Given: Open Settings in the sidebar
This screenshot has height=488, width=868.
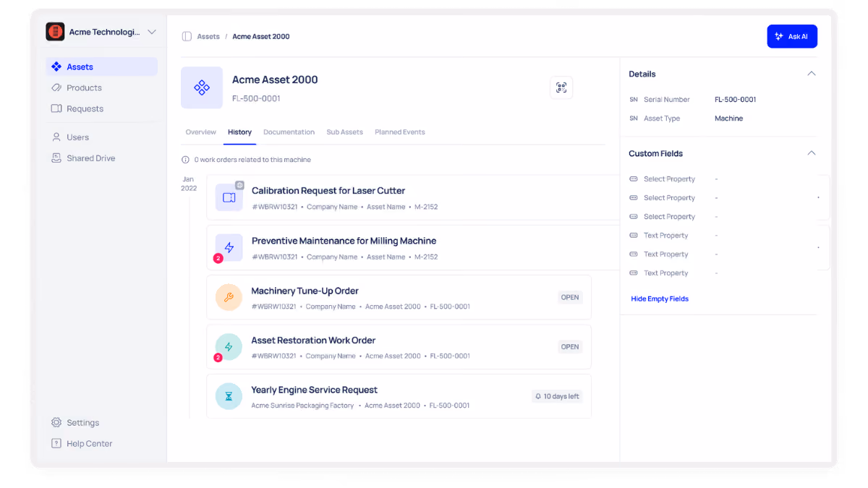Looking at the screenshot, I should click(x=102, y=422).
